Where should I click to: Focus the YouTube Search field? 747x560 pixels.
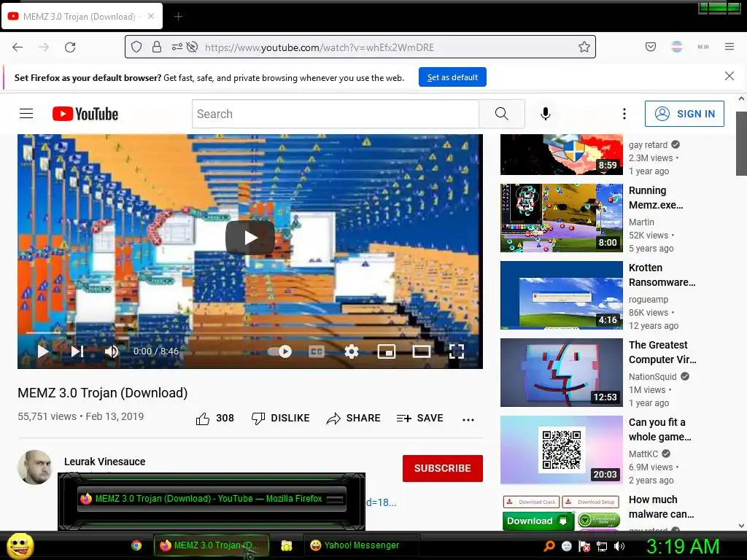(336, 114)
